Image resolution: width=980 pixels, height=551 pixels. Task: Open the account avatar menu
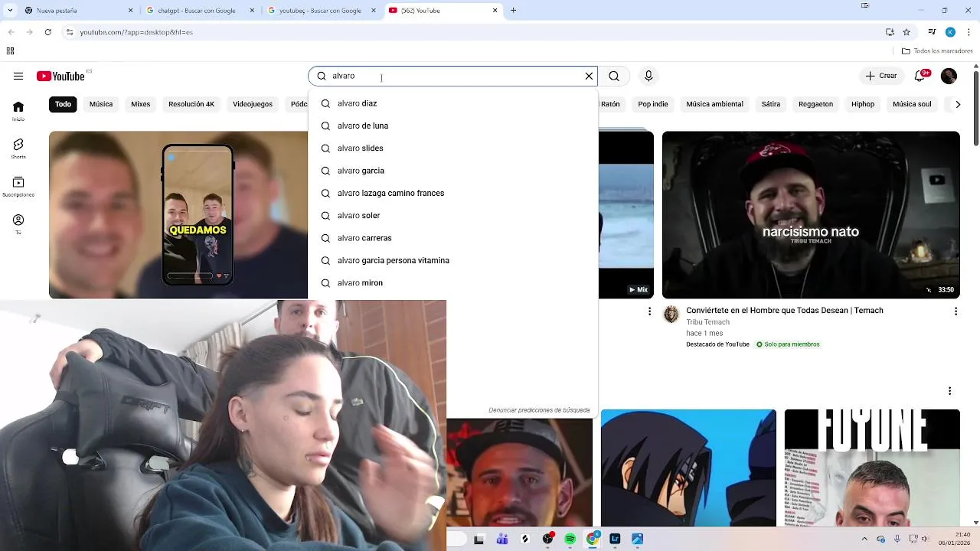[949, 76]
